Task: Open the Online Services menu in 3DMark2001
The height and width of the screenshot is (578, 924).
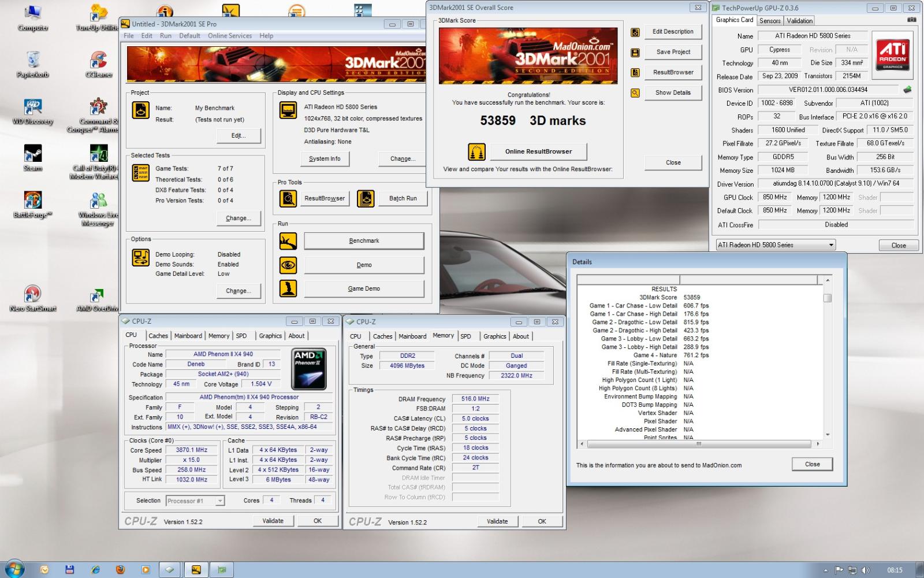Action: click(230, 36)
